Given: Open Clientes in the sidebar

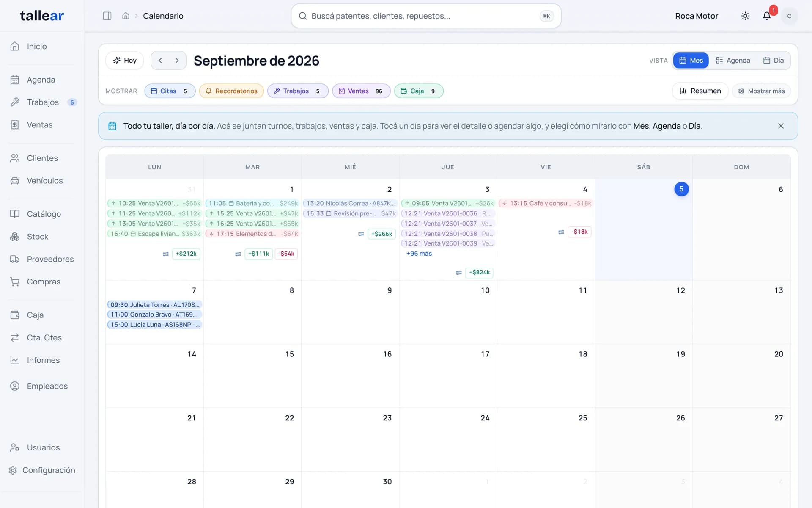Looking at the screenshot, I should tap(42, 158).
